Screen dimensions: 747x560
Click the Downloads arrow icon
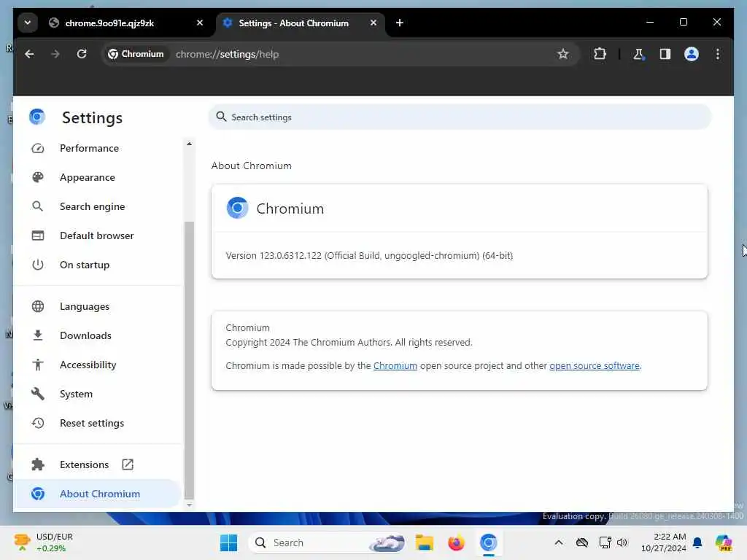[38, 335]
